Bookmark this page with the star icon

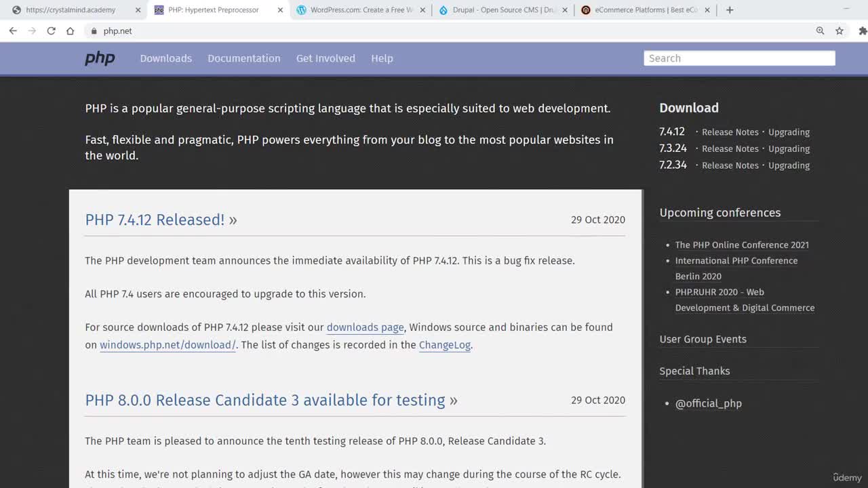click(x=840, y=31)
